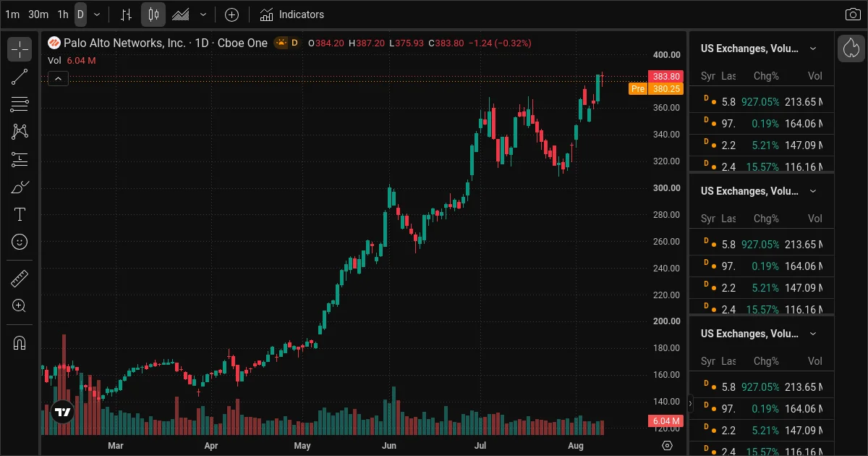Activate the zoom in tool
868x456 pixels.
pos(20,306)
